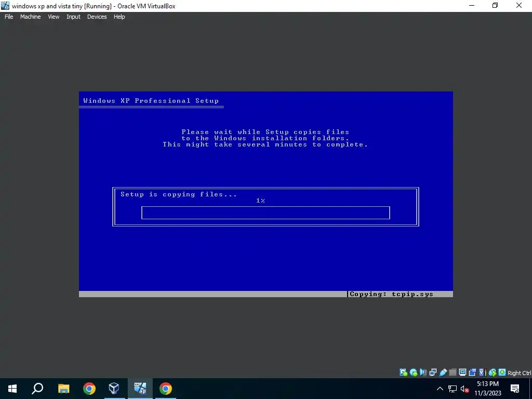Open the Input menu
The image size is (532, 399).
tap(73, 17)
